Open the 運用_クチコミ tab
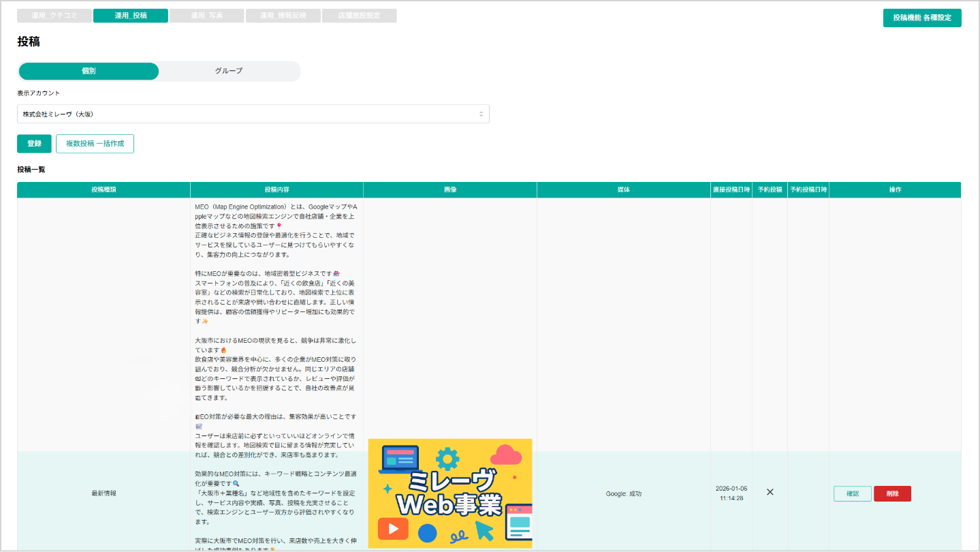980x552 pixels. click(54, 16)
